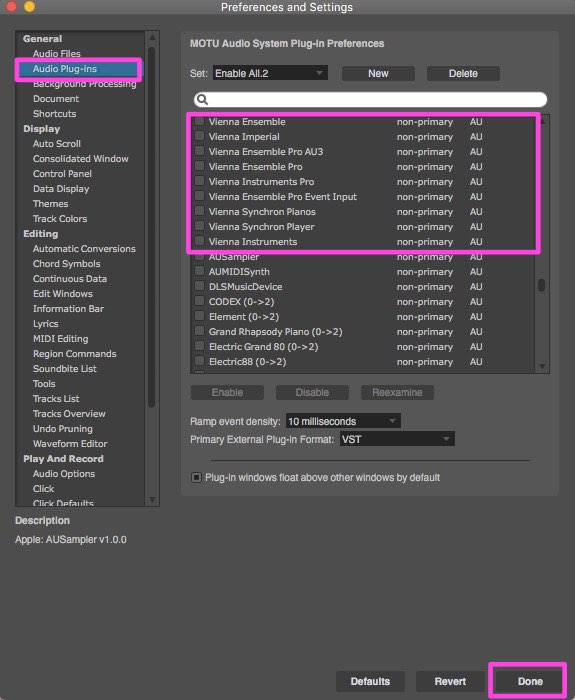This screenshot has height=700, width=575.
Task: Open Track Colors preferences
Action: tap(60, 219)
